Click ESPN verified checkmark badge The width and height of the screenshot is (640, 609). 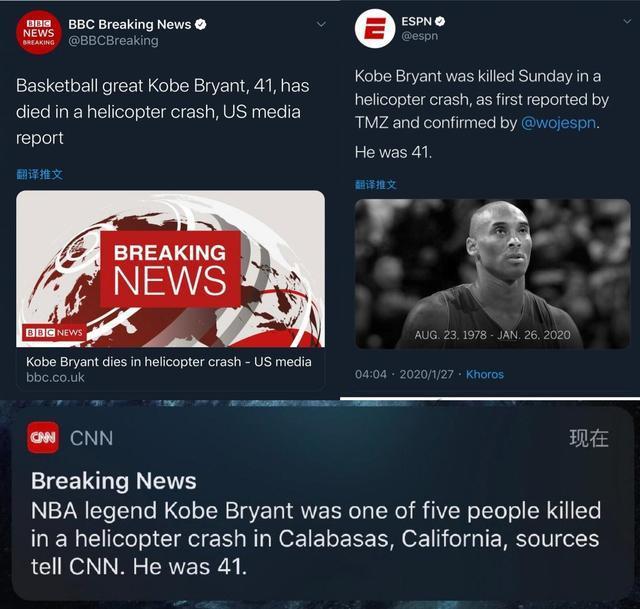(440, 21)
